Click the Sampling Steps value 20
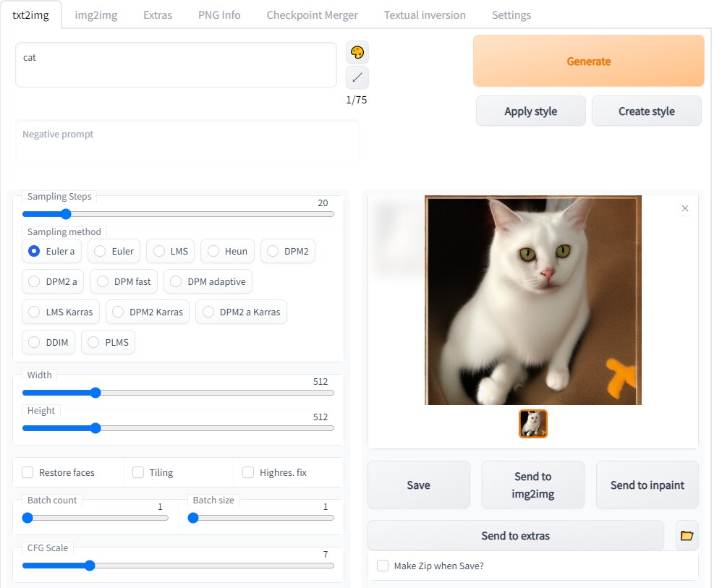The image size is (722, 588). coord(323,203)
